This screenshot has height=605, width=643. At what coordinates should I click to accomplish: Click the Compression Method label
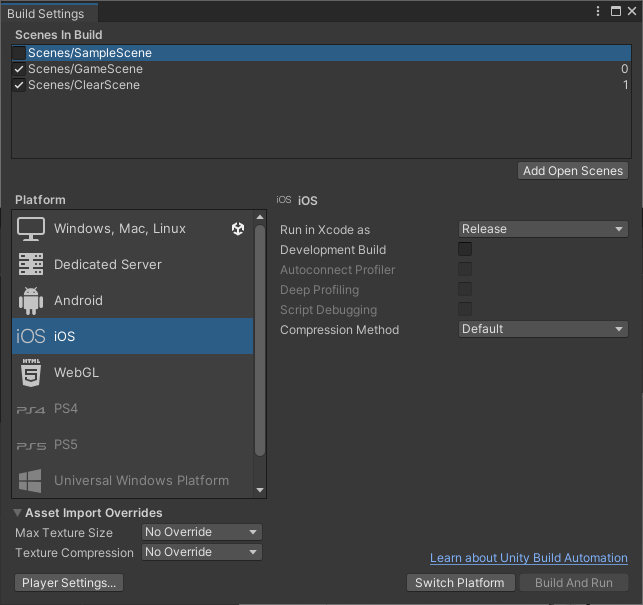[340, 330]
